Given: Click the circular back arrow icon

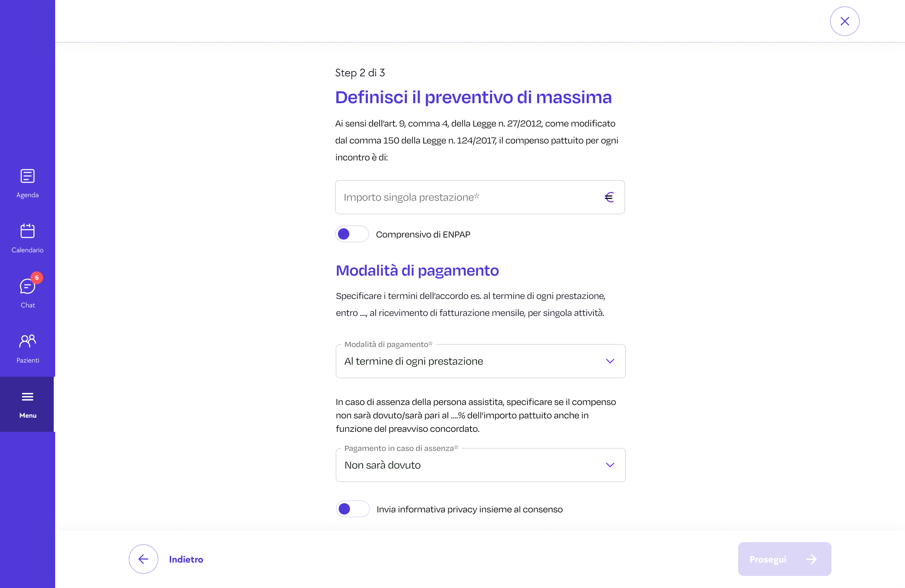Looking at the screenshot, I should (144, 559).
